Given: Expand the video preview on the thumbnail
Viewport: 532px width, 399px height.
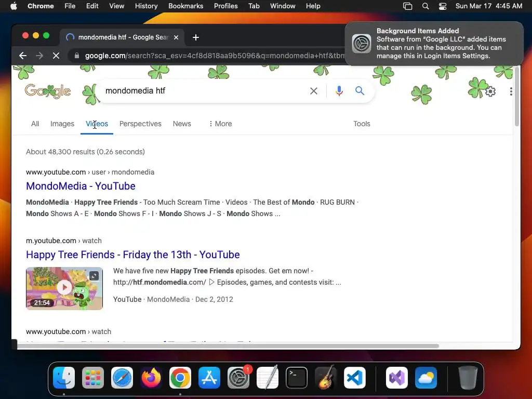Looking at the screenshot, I should tap(94, 276).
